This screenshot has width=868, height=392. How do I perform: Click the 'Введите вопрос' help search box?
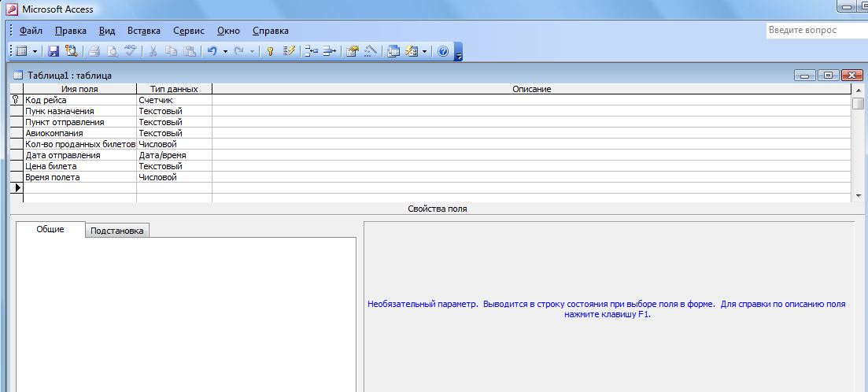coord(817,31)
